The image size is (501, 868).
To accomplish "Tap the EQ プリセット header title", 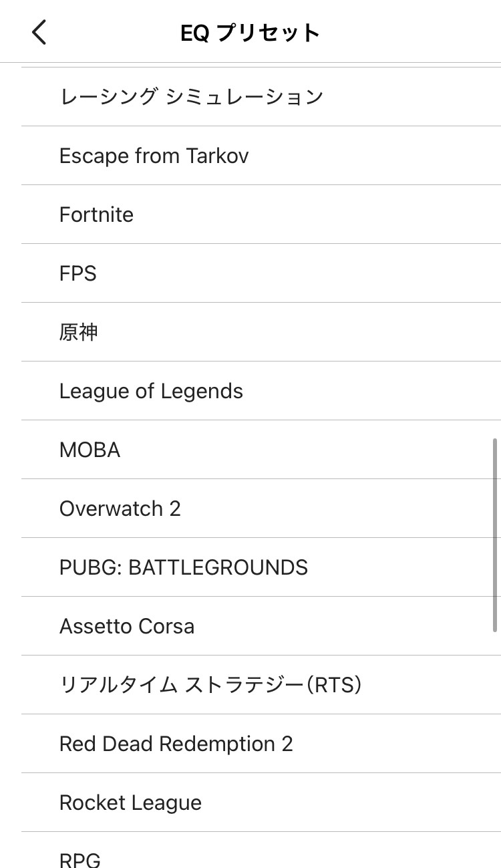I will [x=251, y=33].
